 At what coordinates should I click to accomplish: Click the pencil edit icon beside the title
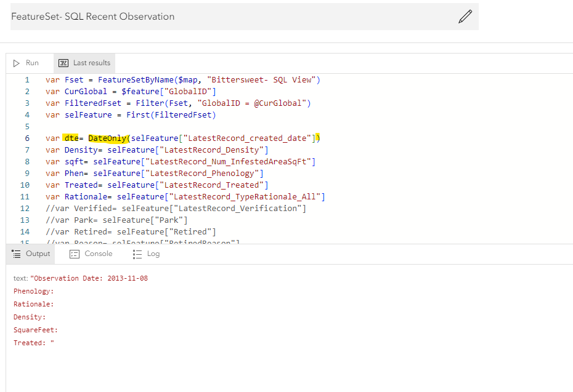465,17
